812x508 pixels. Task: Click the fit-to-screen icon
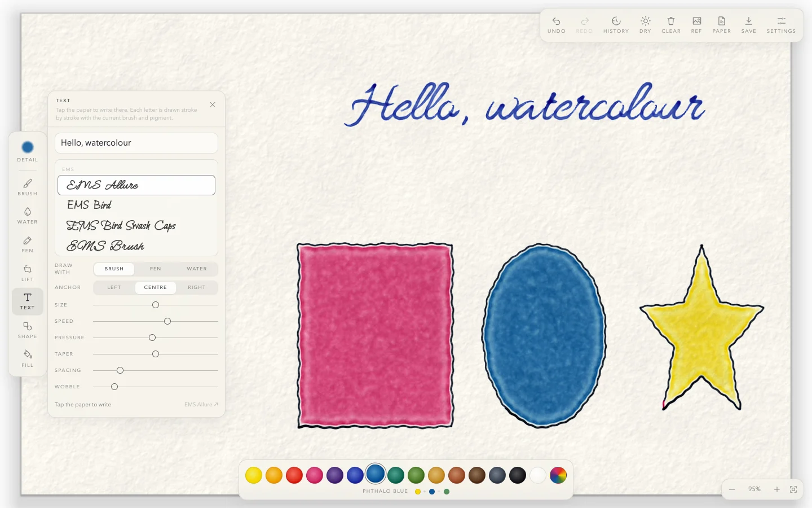pyautogui.click(x=793, y=489)
